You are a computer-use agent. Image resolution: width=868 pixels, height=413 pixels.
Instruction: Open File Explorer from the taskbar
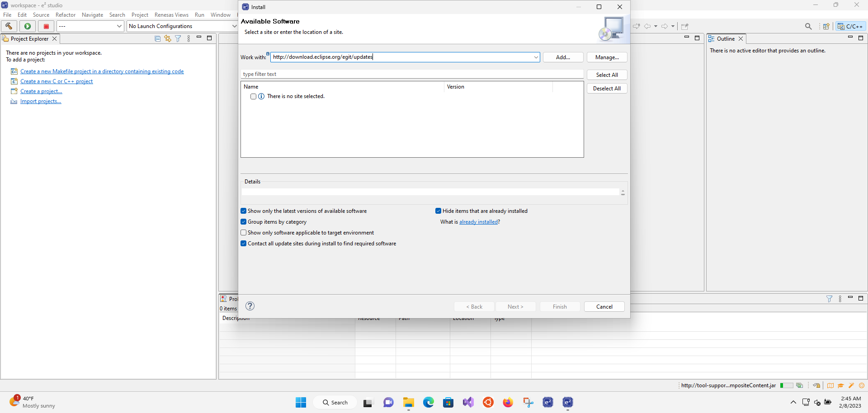pos(409,402)
